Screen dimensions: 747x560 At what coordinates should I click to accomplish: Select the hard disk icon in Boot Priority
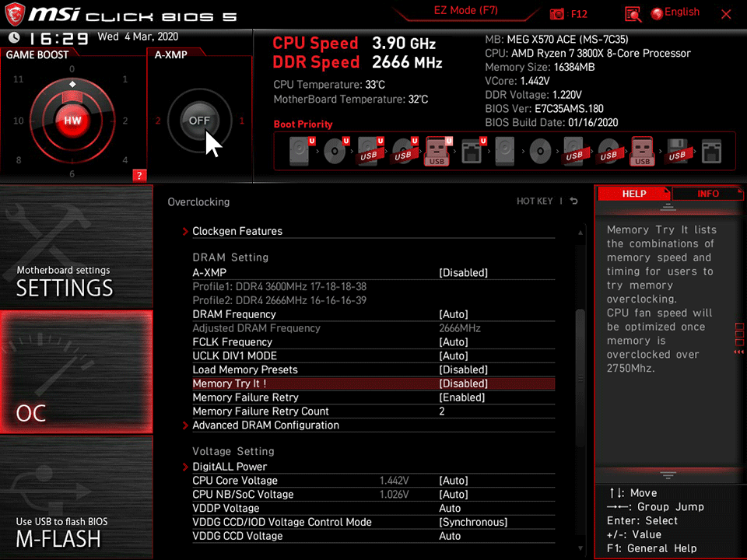300,152
